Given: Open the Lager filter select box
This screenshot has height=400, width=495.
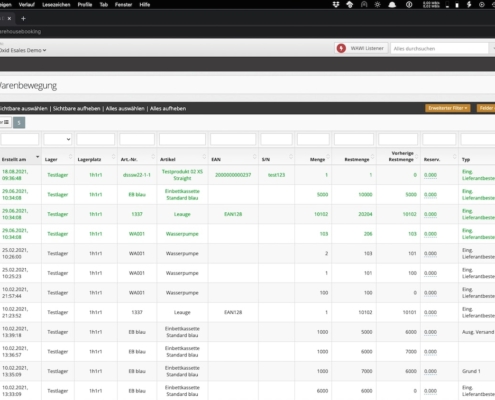Looking at the screenshot, I should pyautogui.click(x=58, y=139).
